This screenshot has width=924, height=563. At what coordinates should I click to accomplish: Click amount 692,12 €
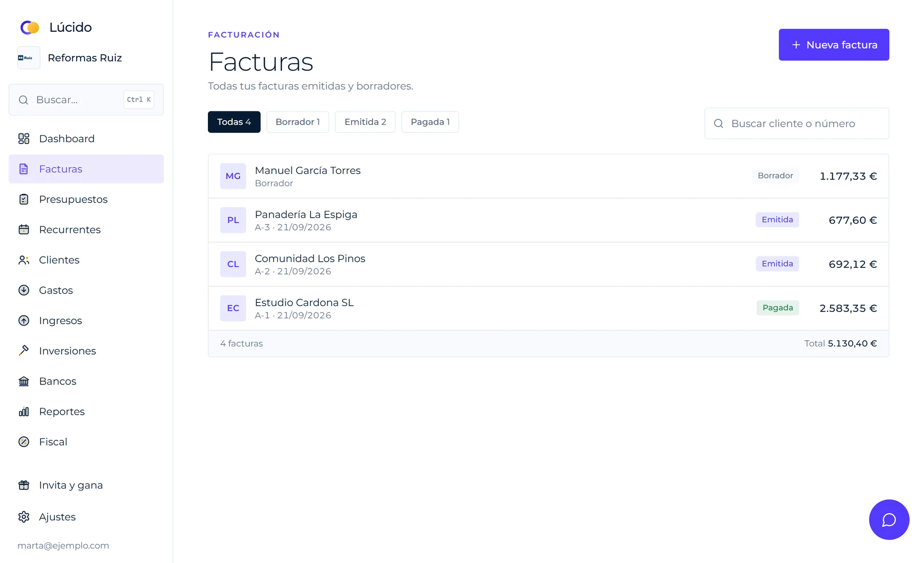853,265
